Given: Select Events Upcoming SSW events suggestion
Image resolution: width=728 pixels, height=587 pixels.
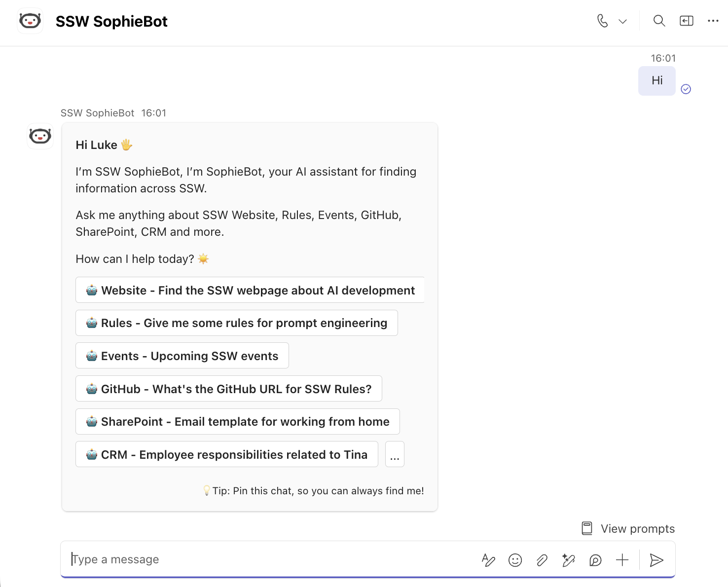Looking at the screenshot, I should pos(182,356).
